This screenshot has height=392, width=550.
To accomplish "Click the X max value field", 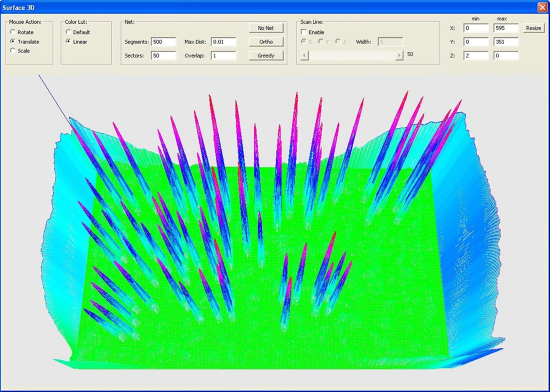I will point(506,28).
